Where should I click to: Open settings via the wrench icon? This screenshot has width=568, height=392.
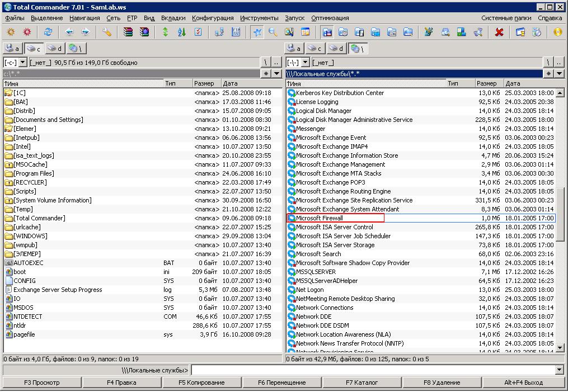pos(106,32)
